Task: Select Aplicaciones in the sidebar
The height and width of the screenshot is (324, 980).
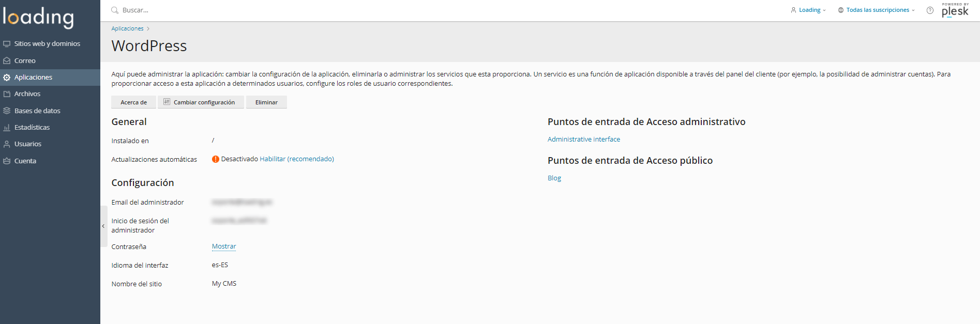Action: (x=50, y=77)
